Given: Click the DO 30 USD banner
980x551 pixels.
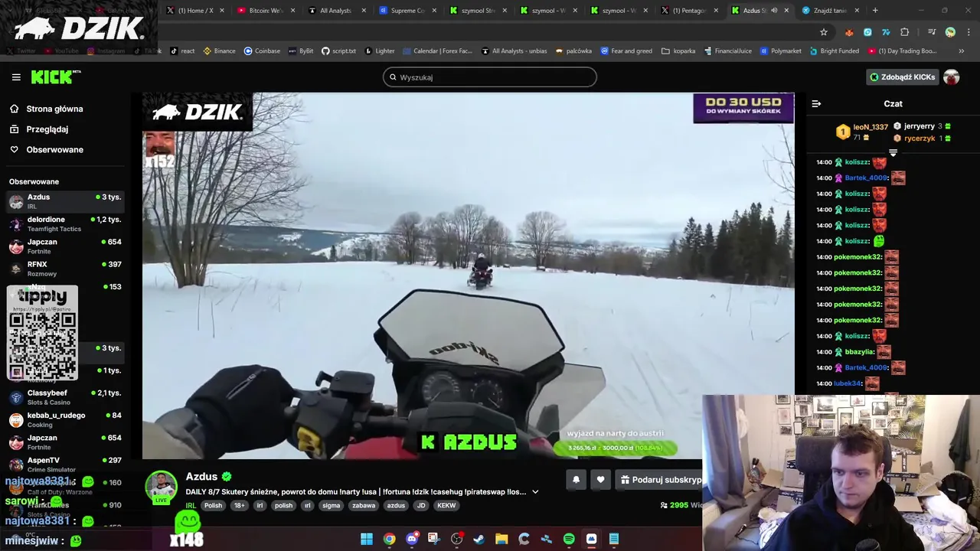Looking at the screenshot, I should click(743, 108).
